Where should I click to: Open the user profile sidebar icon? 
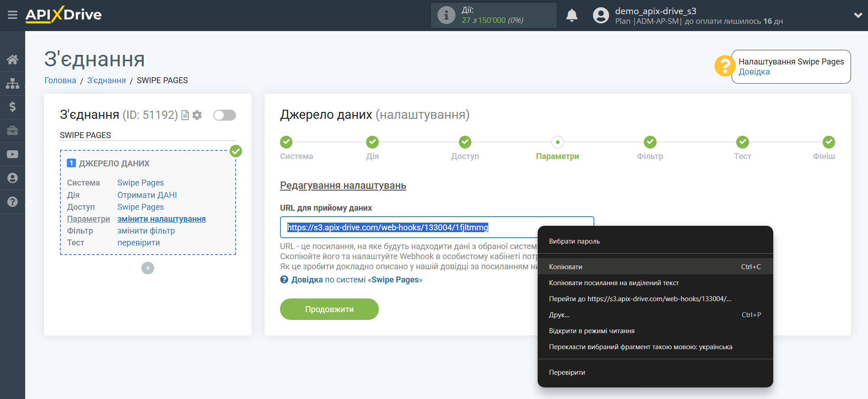click(x=12, y=178)
